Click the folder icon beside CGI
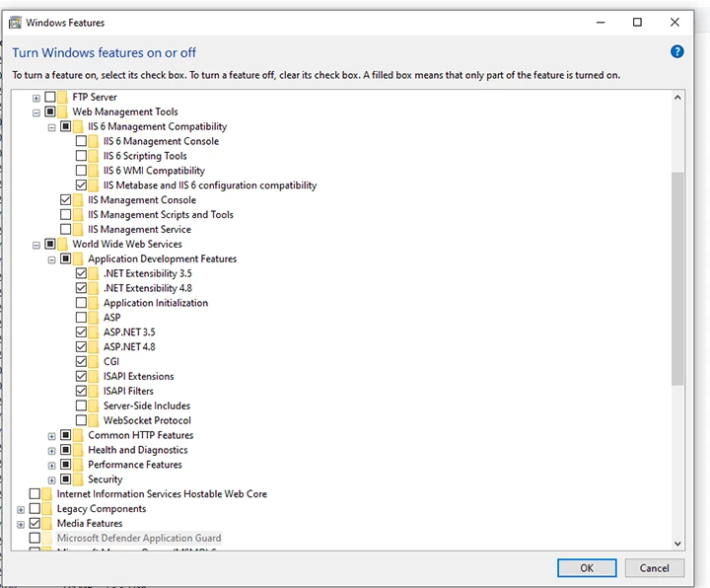Screen dimensions: 710x588 coord(94,361)
